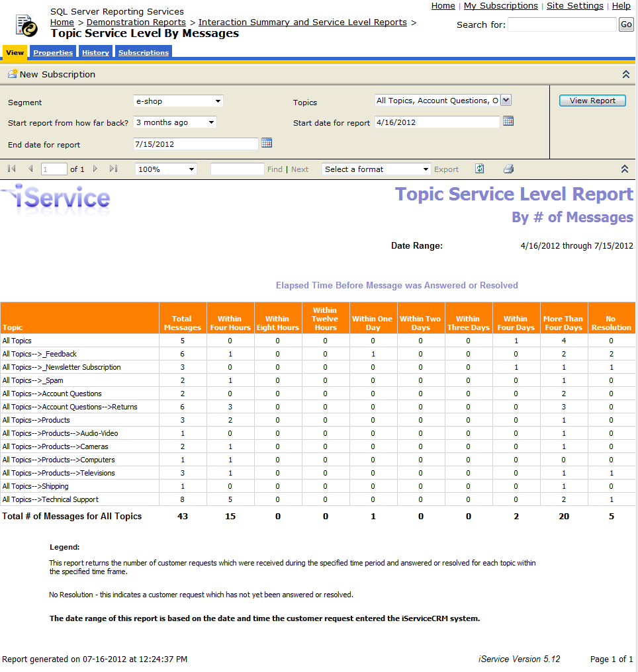Click the 'All Topics-->Products-->Televisions' row
The image size is (638, 672).
(x=318, y=473)
